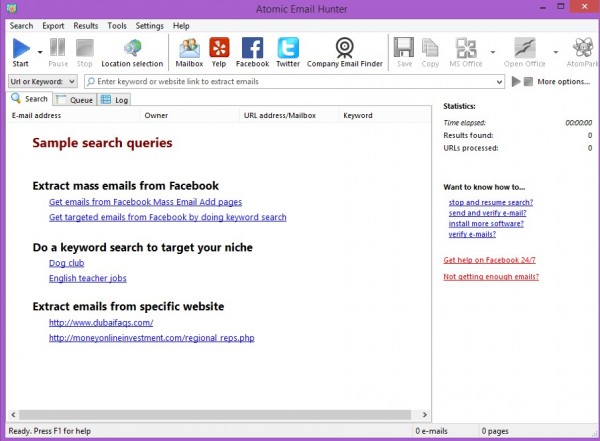Open the stop and resume search help link
The height and width of the screenshot is (441, 600).
pos(491,203)
